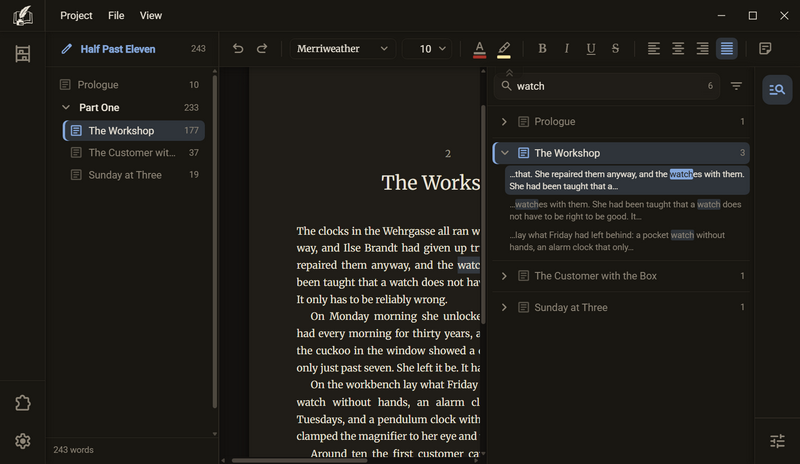Screen dimensions: 800x464
Task: Click the search match count 6
Action: click(710, 86)
